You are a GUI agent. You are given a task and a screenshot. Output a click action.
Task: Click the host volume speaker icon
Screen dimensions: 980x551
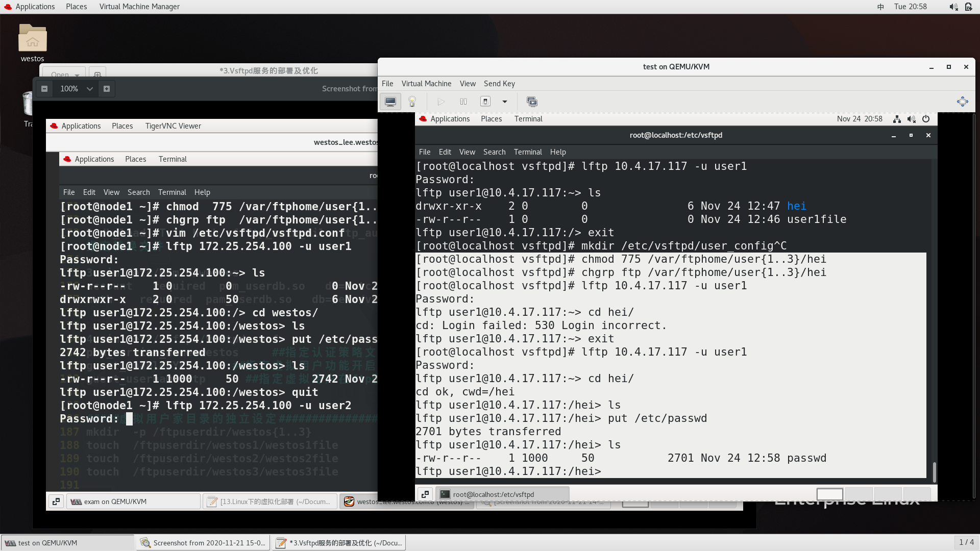click(952, 7)
